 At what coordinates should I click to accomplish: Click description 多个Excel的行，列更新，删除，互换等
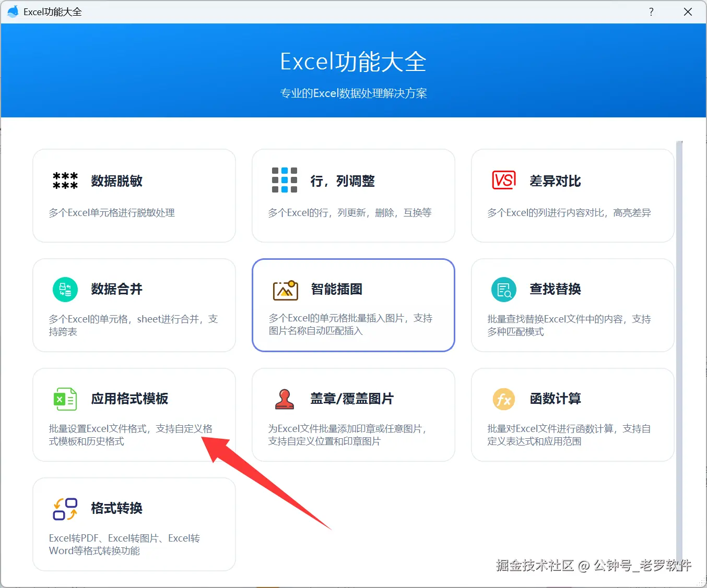pyautogui.click(x=350, y=213)
